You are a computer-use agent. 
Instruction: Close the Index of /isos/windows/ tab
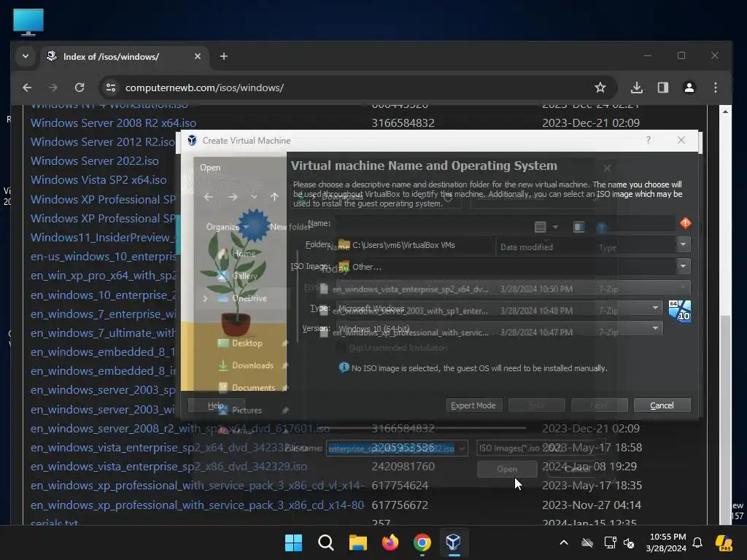[198, 56]
